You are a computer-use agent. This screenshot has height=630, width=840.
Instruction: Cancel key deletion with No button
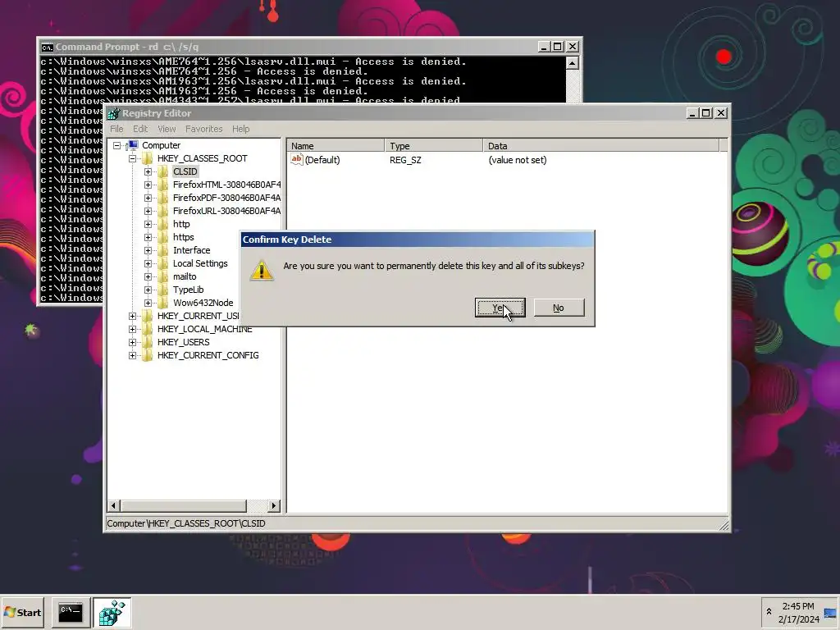coord(559,308)
